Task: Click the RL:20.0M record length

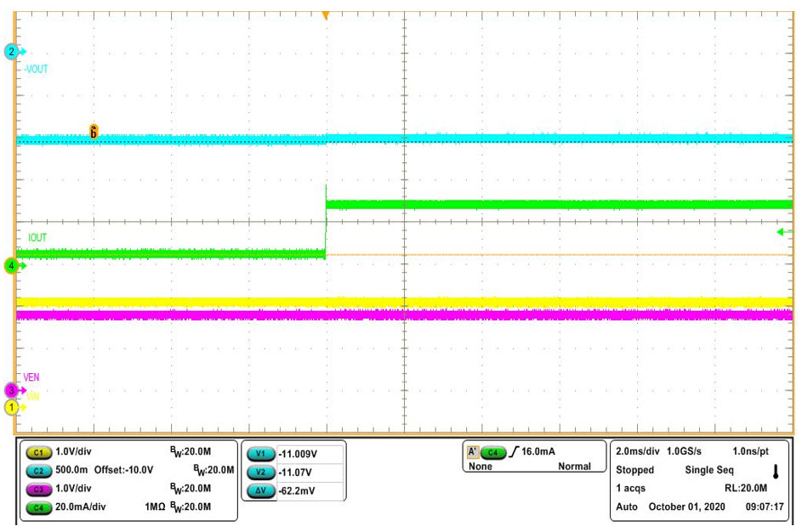Action: click(x=746, y=488)
